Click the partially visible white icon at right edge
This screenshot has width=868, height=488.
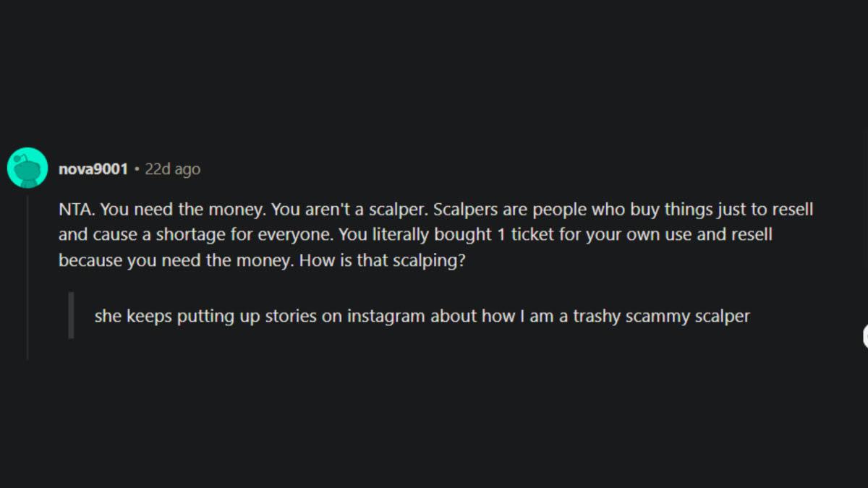point(865,336)
